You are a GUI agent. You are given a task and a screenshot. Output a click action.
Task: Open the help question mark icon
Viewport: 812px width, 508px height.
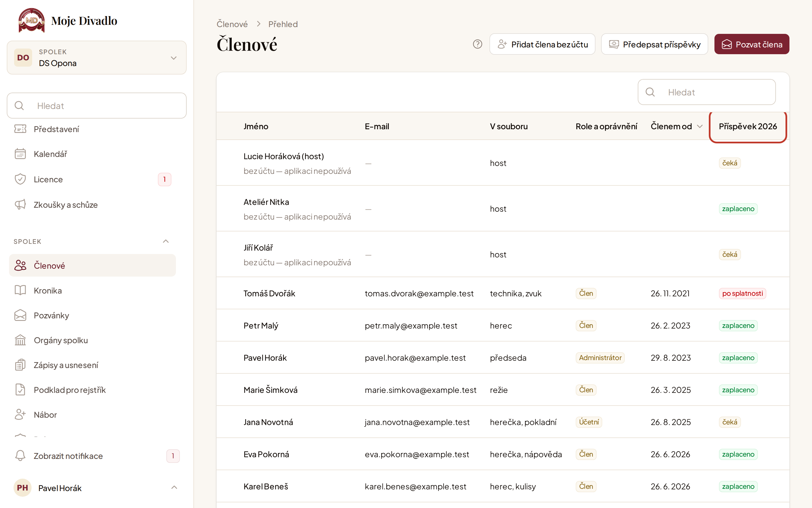click(477, 44)
